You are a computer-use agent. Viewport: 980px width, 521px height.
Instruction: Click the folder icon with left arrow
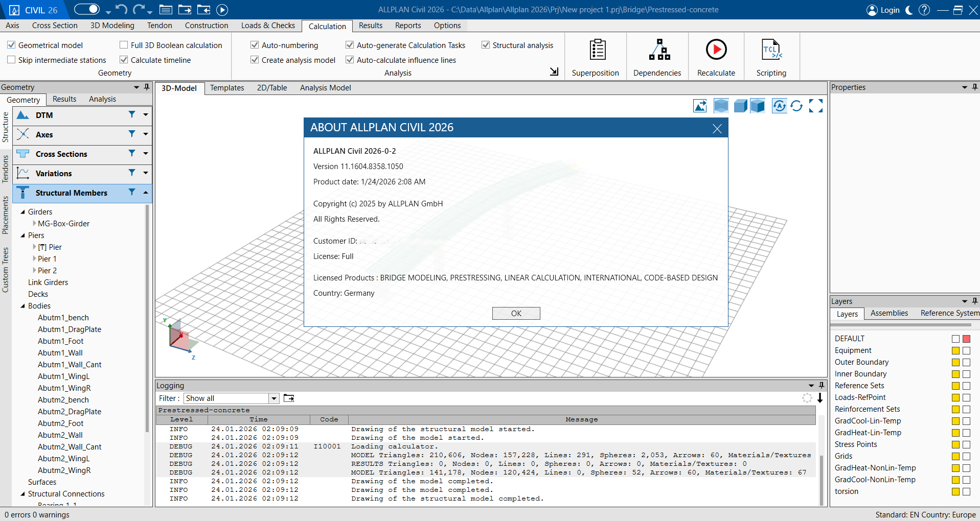203,10
